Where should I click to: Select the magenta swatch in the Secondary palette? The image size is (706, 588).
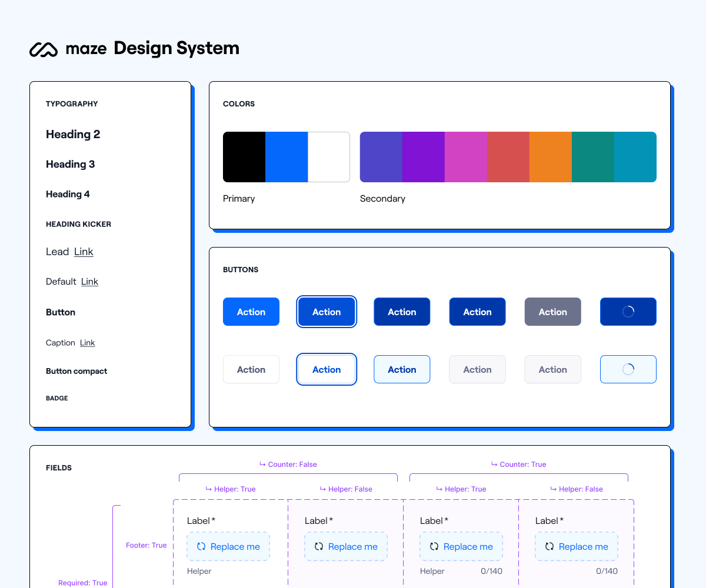tap(465, 156)
